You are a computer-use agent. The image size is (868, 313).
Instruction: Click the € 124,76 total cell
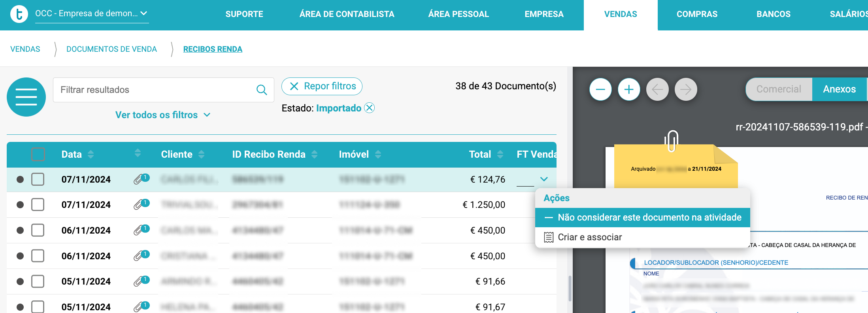488,179
